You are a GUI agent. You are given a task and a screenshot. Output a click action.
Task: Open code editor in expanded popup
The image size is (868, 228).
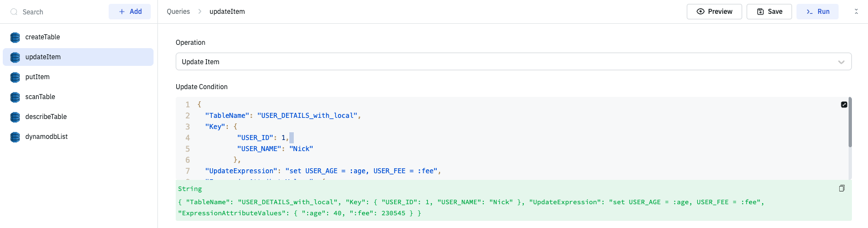coord(844,105)
